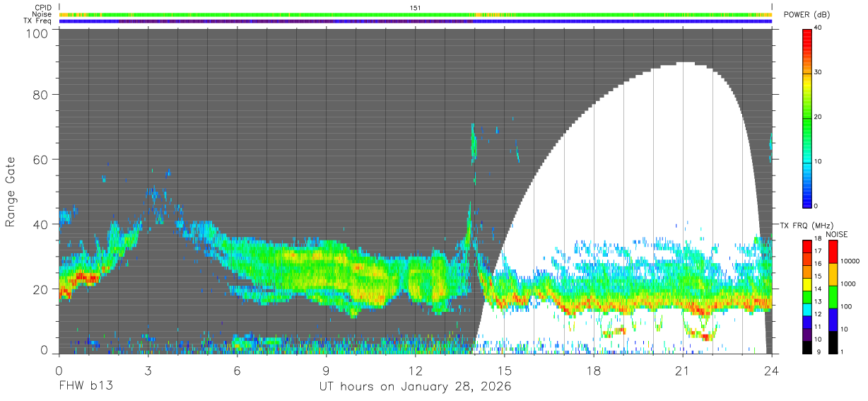Click the TX Freq strip label

(37, 21)
